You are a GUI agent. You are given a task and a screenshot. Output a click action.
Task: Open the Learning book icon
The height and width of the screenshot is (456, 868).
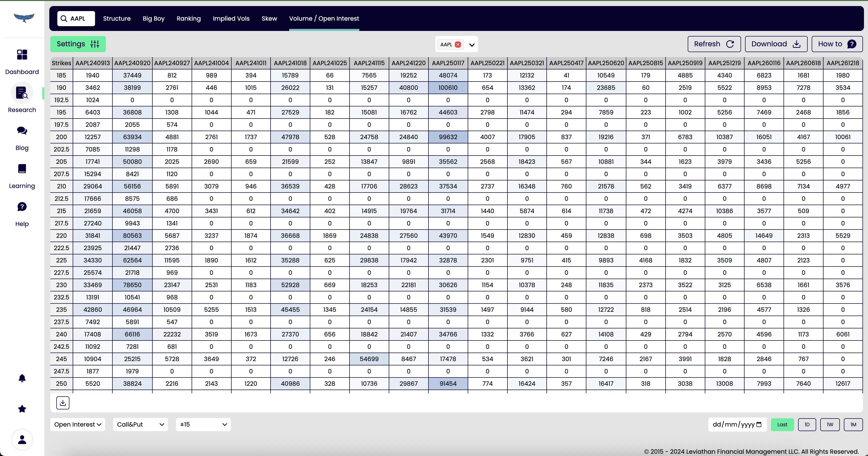click(22, 169)
